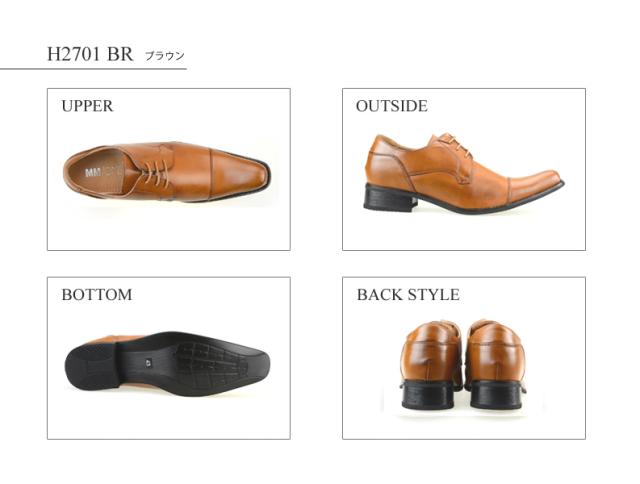Click the UPPER label text
The height and width of the screenshot is (484, 640).
click(87, 106)
